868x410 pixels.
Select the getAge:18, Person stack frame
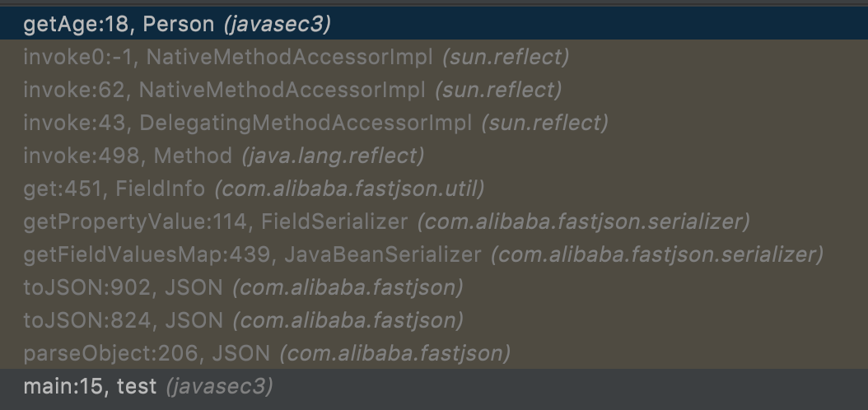coord(177,25)
